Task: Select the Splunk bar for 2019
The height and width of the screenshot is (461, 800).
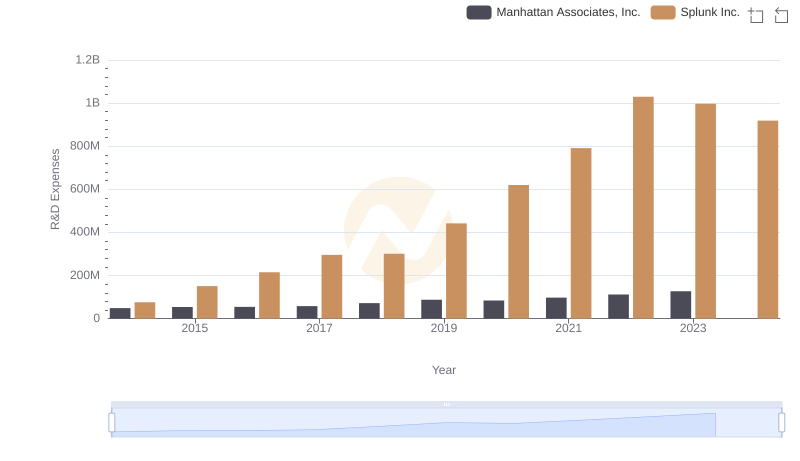Action: 456,271
